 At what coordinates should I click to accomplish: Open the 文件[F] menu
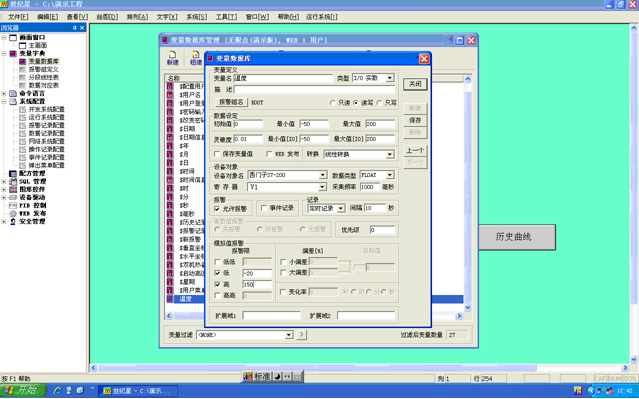click(18, 17)
